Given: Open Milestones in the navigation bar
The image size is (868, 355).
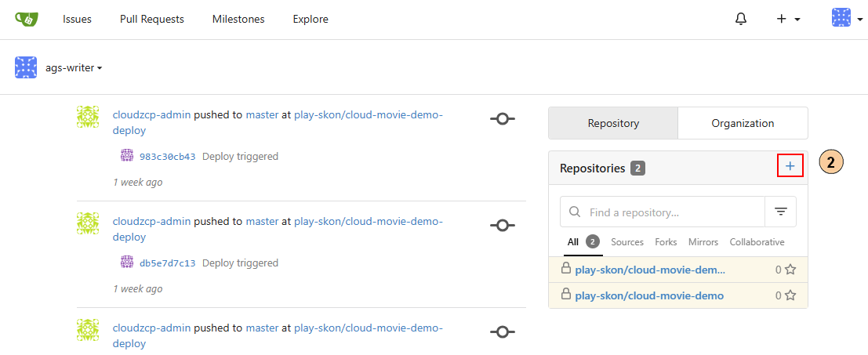Looking at the screenshot, I should pyautogui.click(x=238, y=19).
